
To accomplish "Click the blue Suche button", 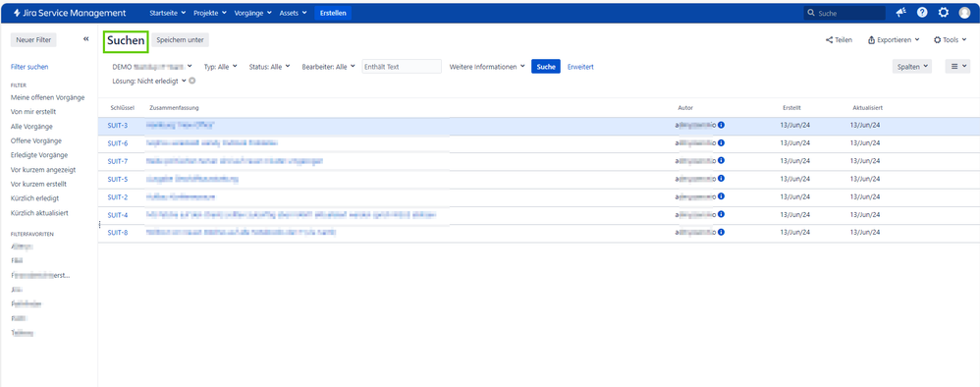I will (x=546, y=66).
